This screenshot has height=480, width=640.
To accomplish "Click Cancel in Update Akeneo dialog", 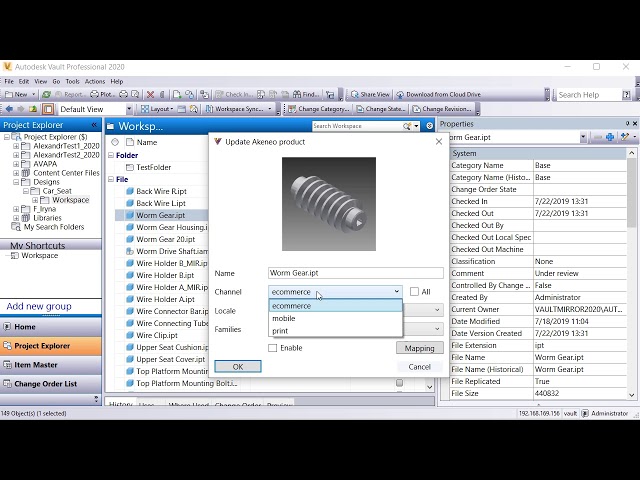I will [420, 367].
